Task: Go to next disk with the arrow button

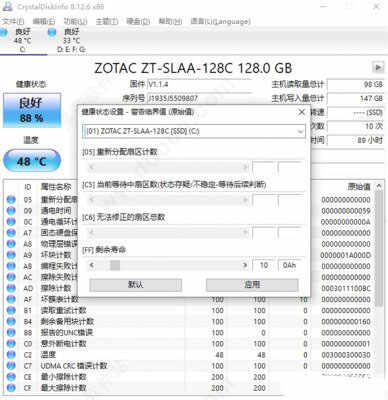Action: click(x=378, y=67)
